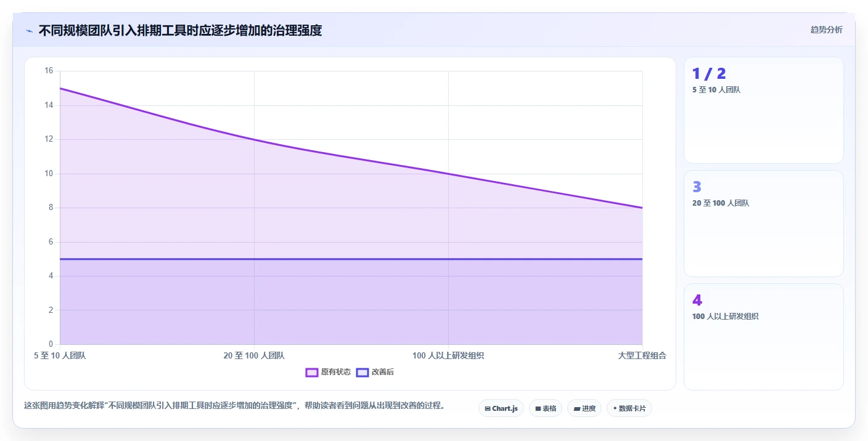Click the Chart.js chip icon

click(x=488, y=408)
